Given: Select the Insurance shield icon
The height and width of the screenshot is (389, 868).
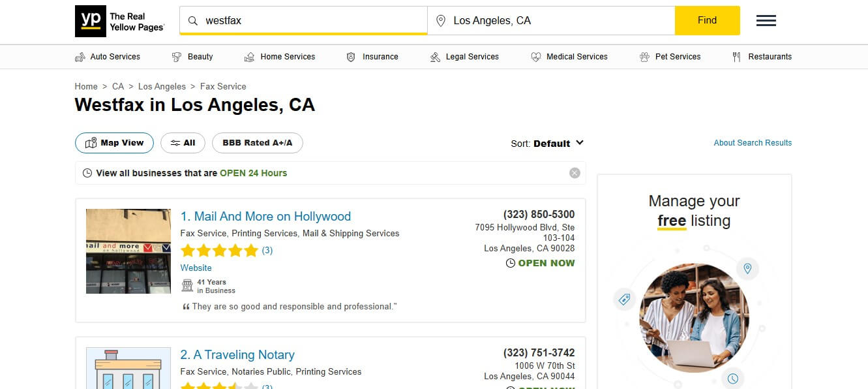Looking at the screenshot, I should pos(350,57).
